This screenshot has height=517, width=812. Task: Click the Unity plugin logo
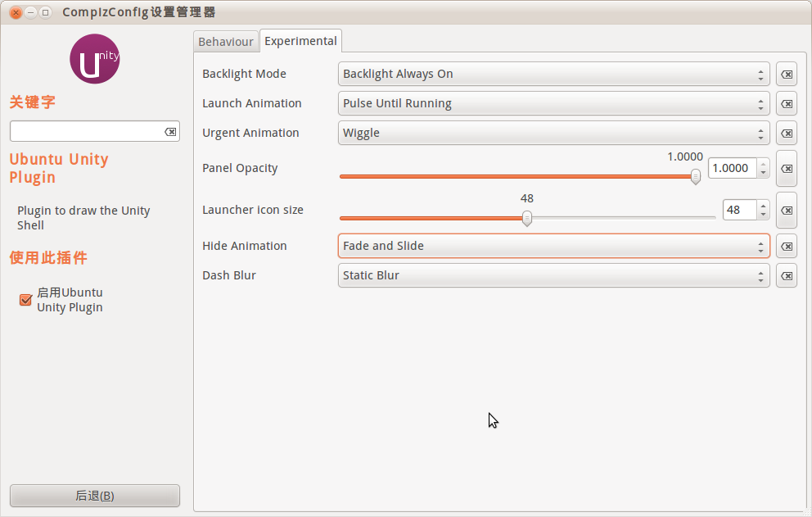click(95, 59)
